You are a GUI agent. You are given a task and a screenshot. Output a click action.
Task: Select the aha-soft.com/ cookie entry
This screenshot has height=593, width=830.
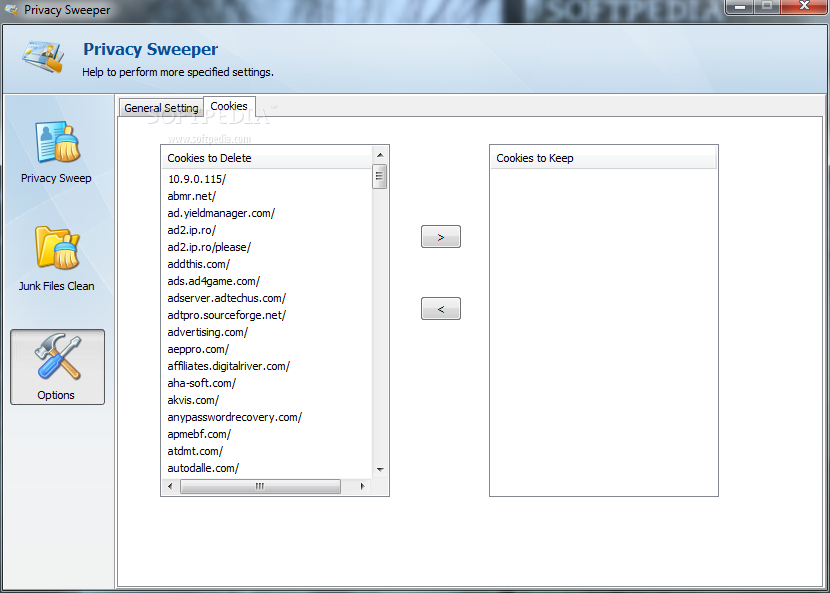202,383
